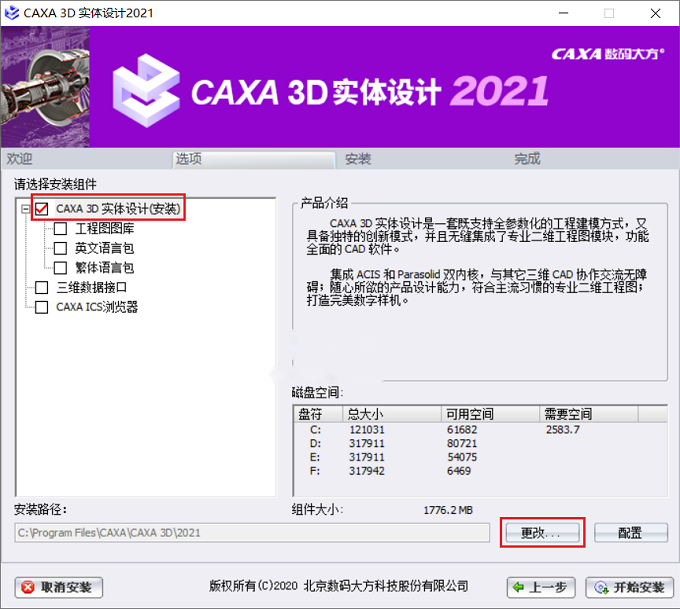This screenshot has height=609, width=680.
Task: Uncheck CAXA 3D 实体设计(安装) checkbox
Action: 42,209
